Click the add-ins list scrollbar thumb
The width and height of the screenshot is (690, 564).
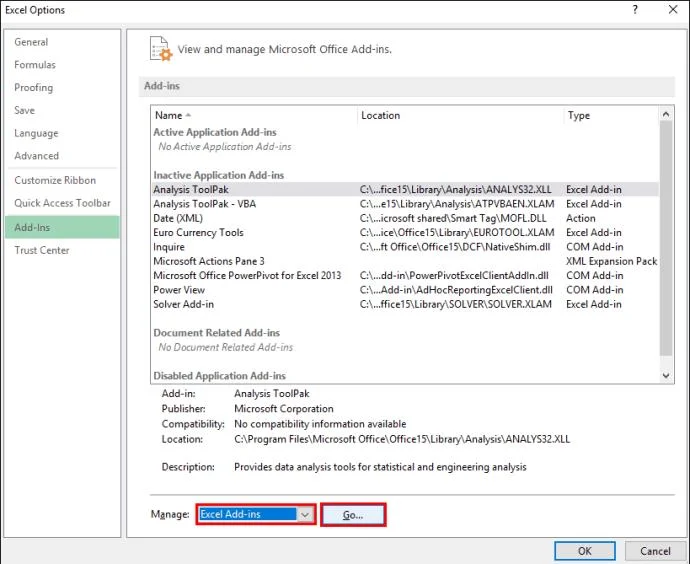666,238
